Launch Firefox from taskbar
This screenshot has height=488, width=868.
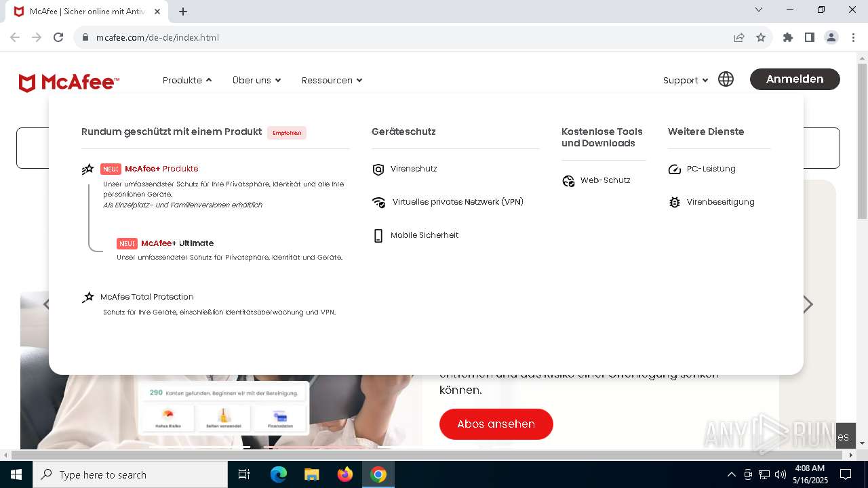click(x=345, y=474)
